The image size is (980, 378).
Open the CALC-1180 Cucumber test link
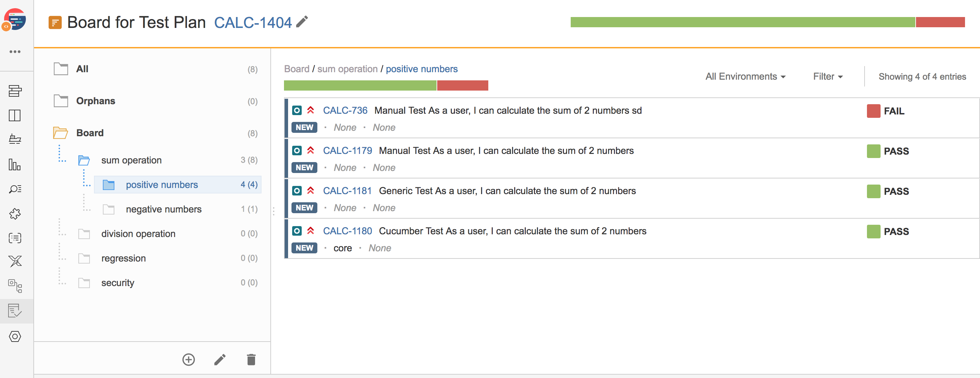point(347,231)
